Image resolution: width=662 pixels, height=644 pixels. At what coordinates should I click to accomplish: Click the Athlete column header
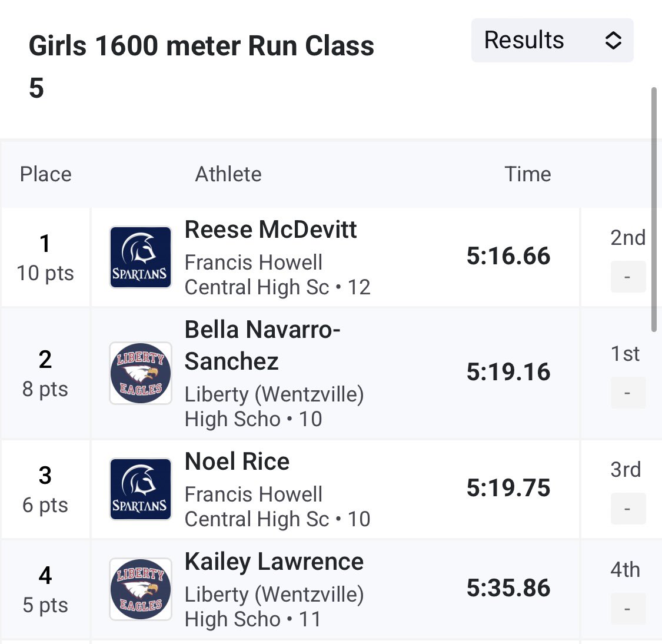228,174
